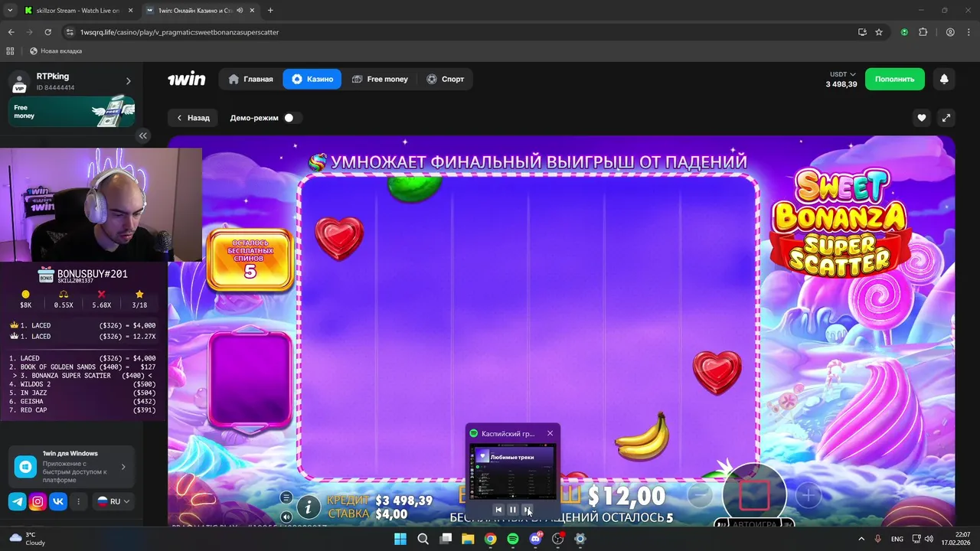Click the Автоигра autoplay button
The image size is (980, 551).
pyautogui.click(x=754, y=524)
